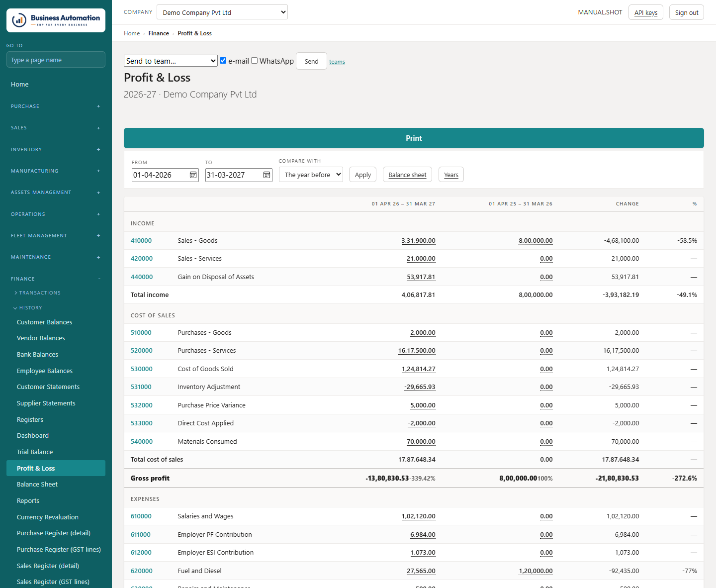
Task: Click the From date input field
Action: coord(165,175)
